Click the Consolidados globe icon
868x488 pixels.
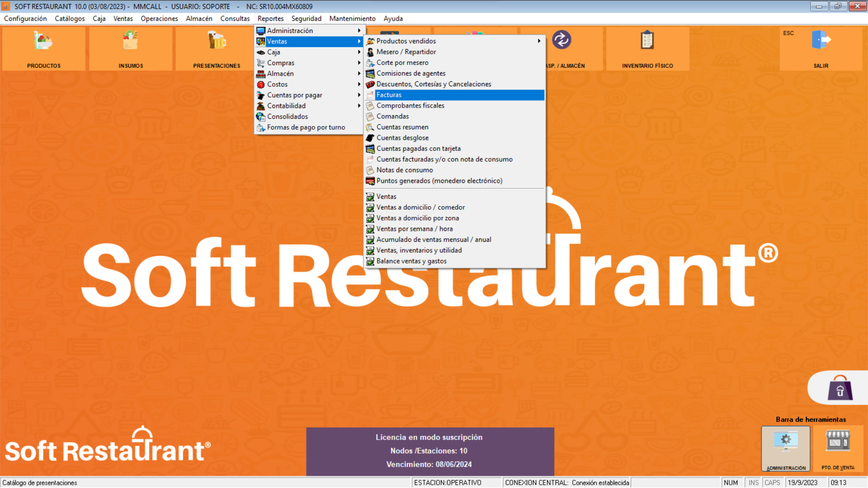(x=261, y=117)
